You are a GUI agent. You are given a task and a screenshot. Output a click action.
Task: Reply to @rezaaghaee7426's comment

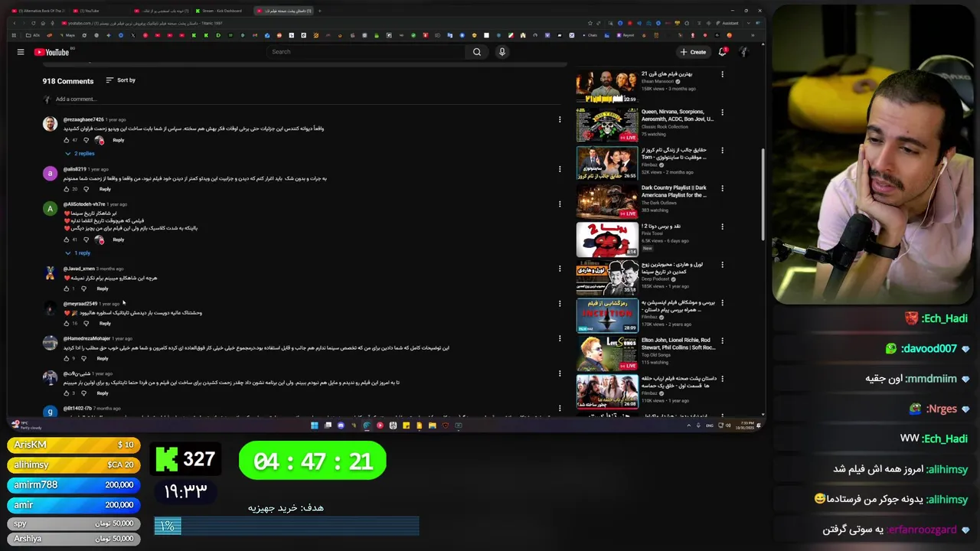(118, 140)
